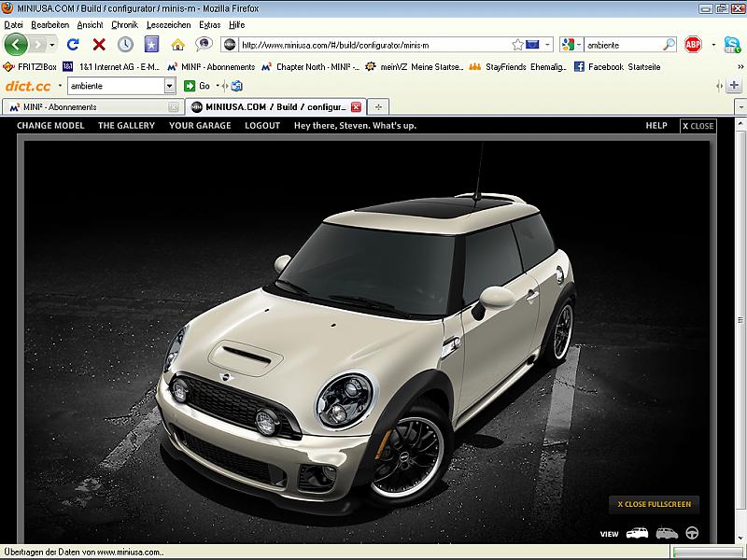Show interior view via steering wheel icon
The image size is (747, 560).
(x=692, y=534)
